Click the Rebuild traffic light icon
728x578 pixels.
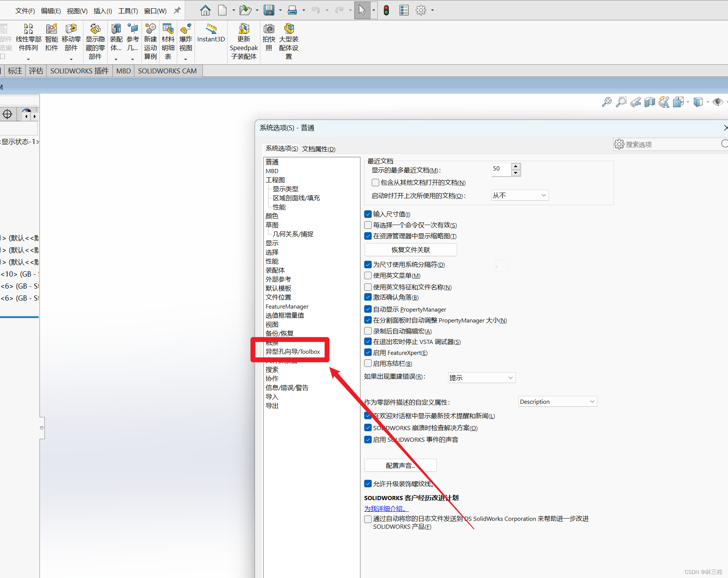[386, 10]
